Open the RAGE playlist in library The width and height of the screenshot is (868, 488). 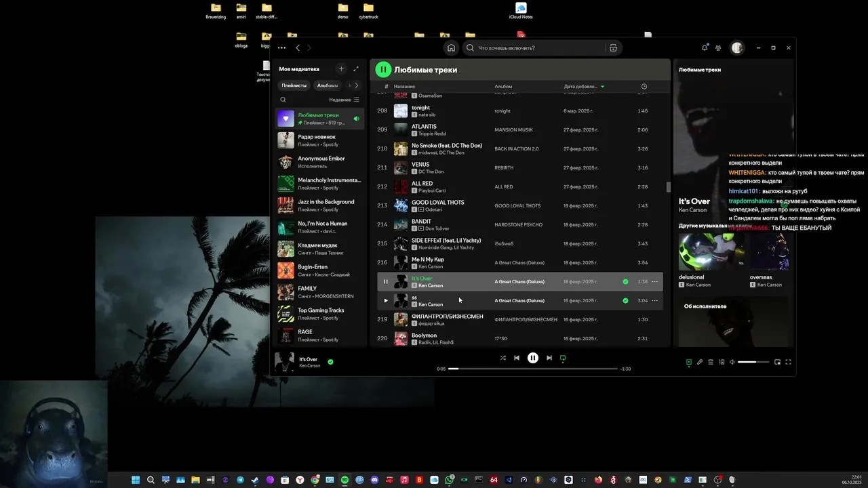click(319, 335)
